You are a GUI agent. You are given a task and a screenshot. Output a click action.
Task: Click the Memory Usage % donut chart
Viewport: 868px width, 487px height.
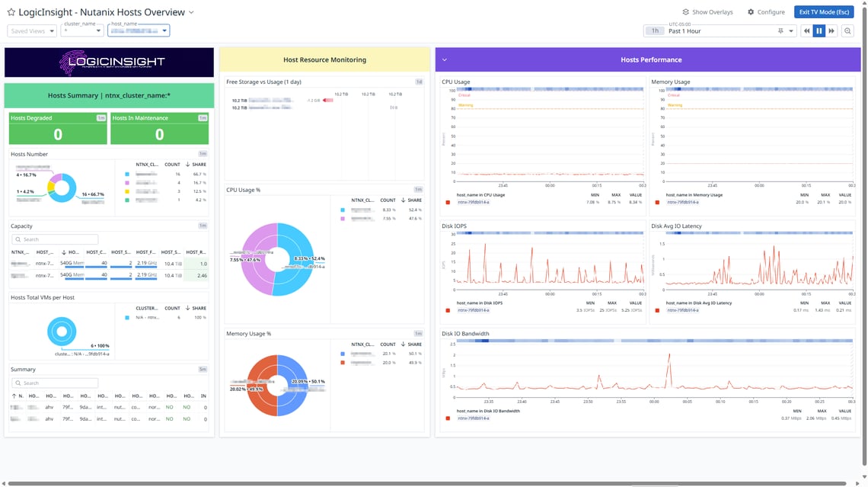click(x=277, y=386)
